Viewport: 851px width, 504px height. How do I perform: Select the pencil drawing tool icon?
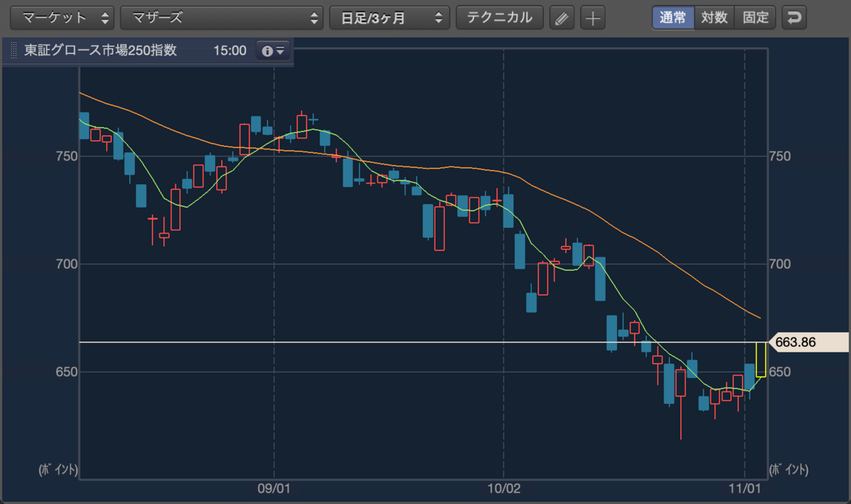coord(562,18)
